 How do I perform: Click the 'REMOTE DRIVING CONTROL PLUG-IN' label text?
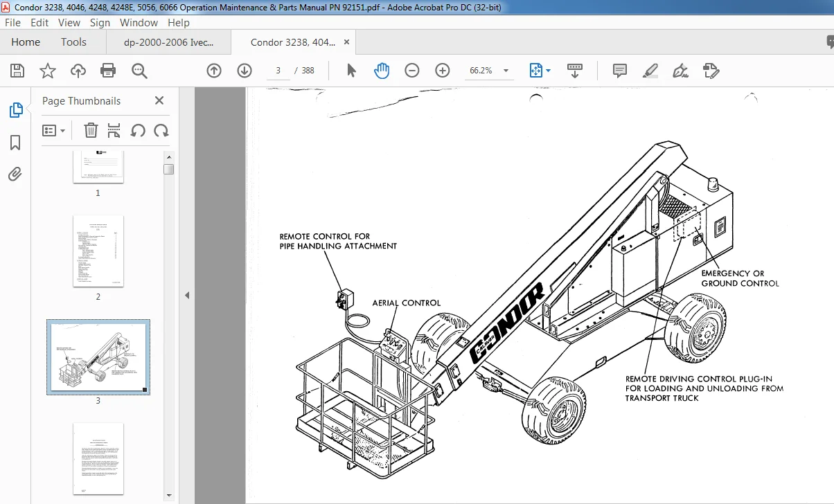point(699,379)
